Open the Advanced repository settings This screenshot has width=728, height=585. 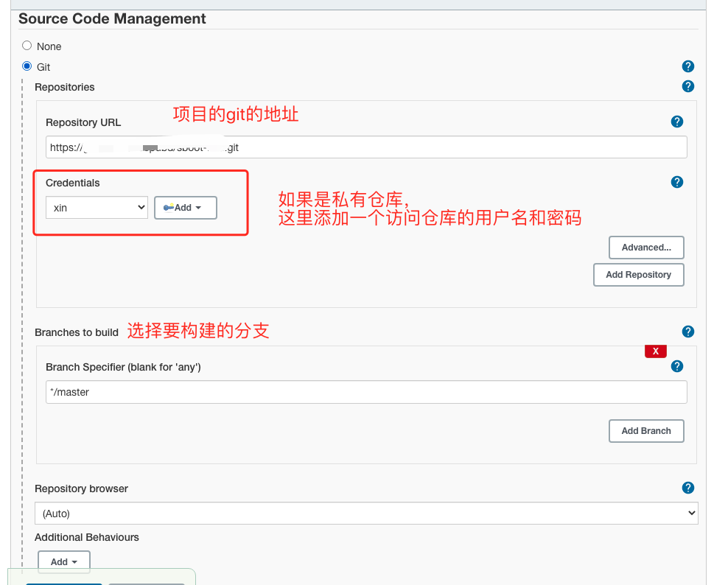(646, 248)
